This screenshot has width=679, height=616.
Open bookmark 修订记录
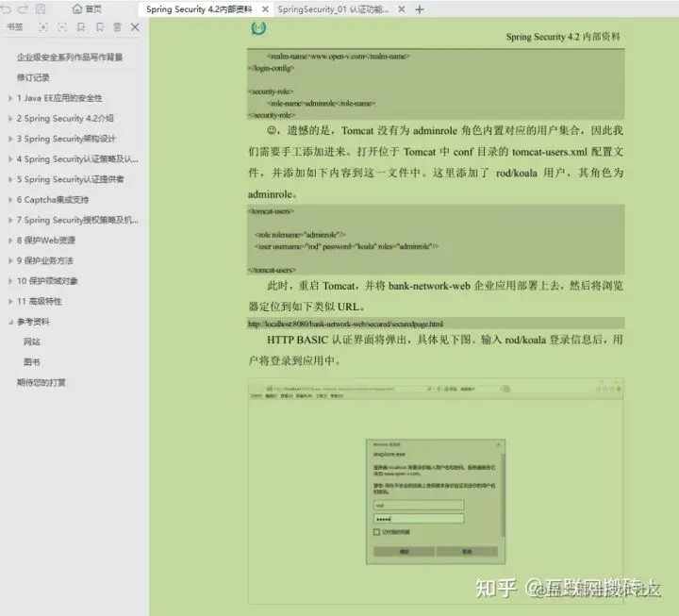click(x=33, y=77)
